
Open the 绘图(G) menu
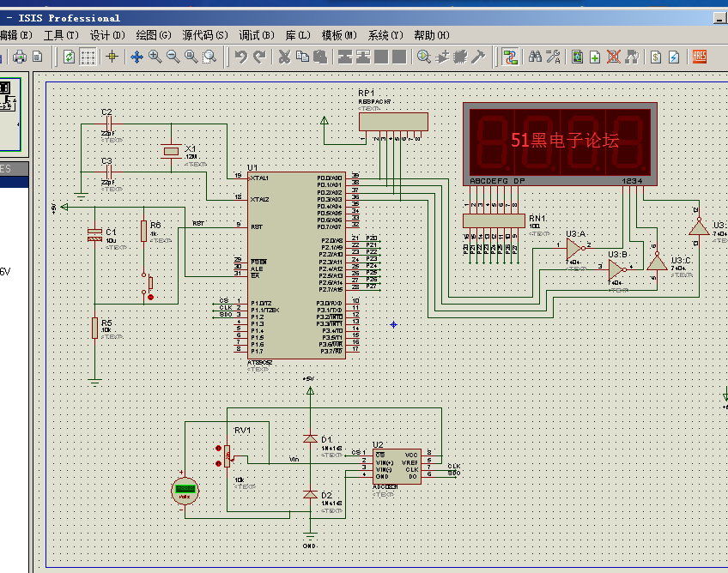pos(154,35)
